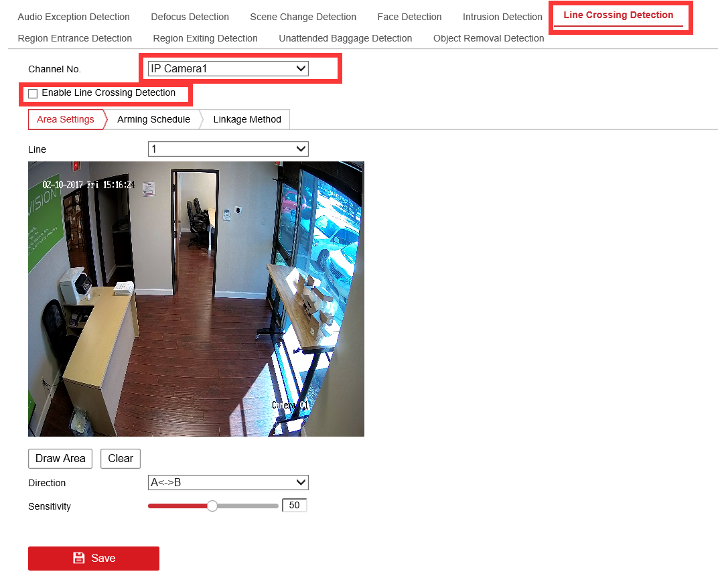Click the camera live preview image

[196, 299]
